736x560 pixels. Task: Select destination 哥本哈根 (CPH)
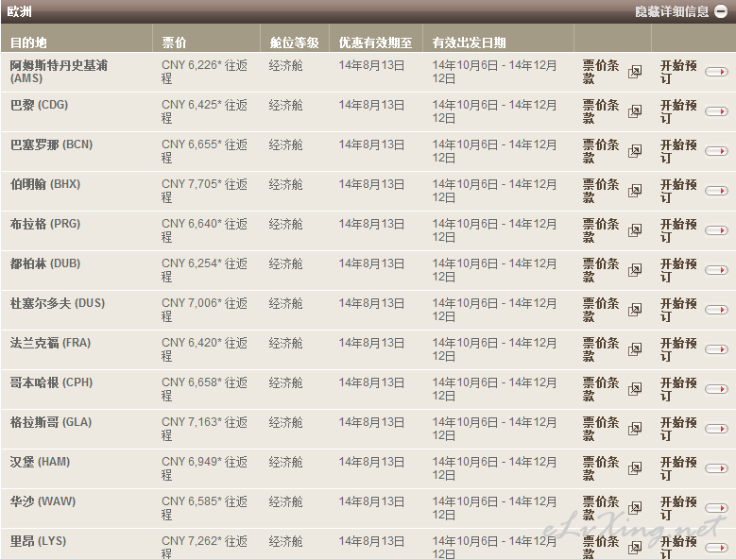pyautogui.click(x=51, y=382)
